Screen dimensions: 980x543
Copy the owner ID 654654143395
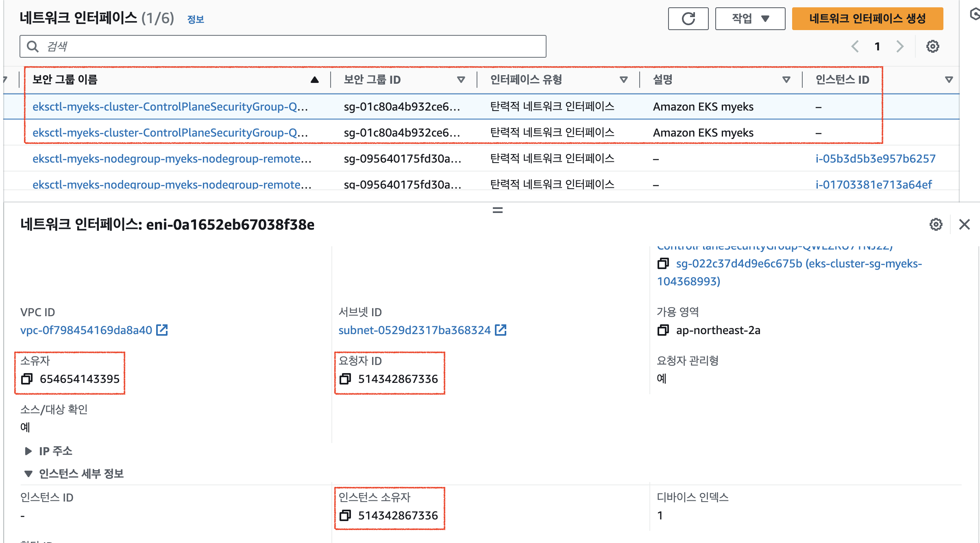tap(27, 379)
